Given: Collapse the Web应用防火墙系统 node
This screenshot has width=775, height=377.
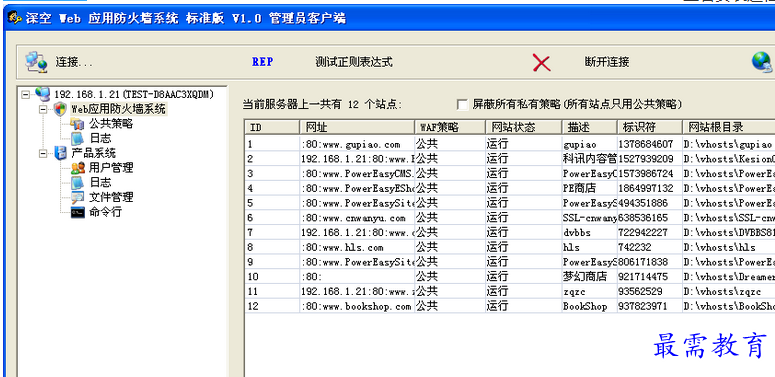Looking at the screenshot, I should pos(43,109).
